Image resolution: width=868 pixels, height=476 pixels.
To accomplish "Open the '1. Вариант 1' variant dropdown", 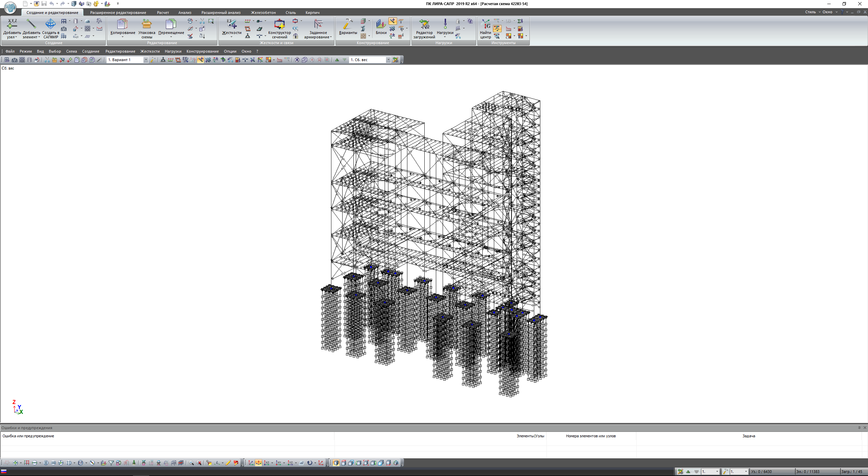I will [146, 60].
